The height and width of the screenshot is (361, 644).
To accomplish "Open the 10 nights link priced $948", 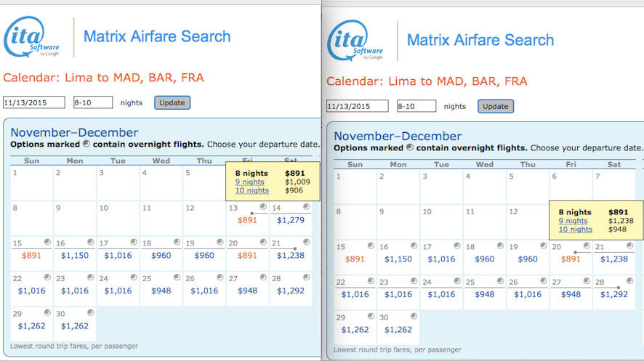I will tap(576, 230).
